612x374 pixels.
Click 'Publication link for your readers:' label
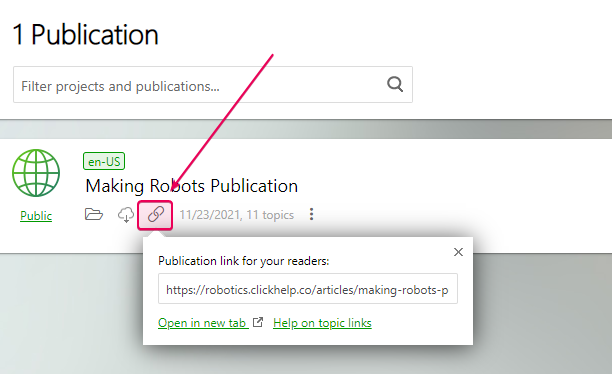click(x=244, y=261)
